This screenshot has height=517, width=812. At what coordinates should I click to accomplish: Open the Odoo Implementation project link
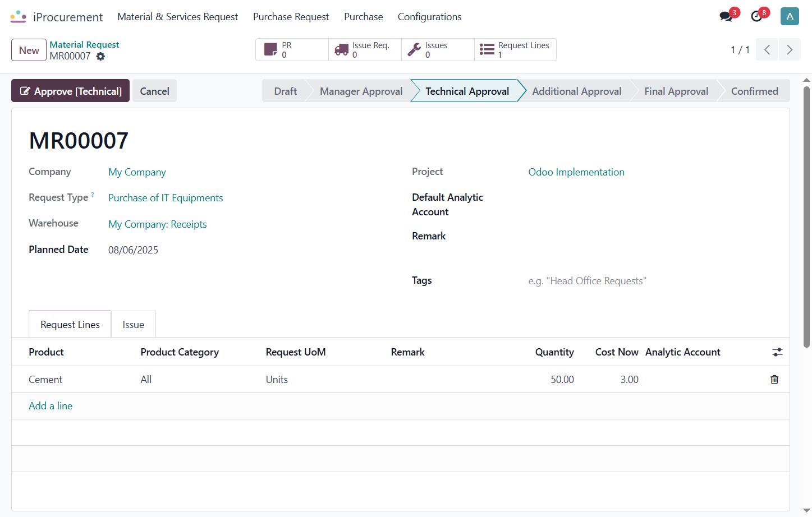pyautogui.click(x=576, y=172)
